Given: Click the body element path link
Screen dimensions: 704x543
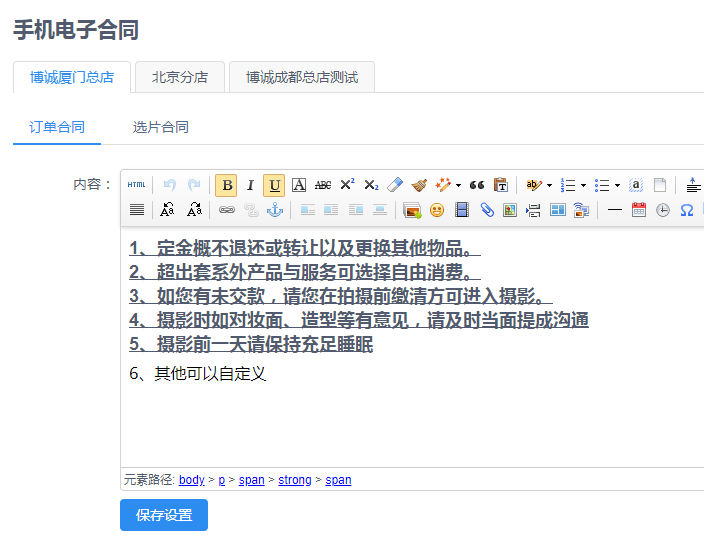Looking at the screenshot, I should [192, 480].
